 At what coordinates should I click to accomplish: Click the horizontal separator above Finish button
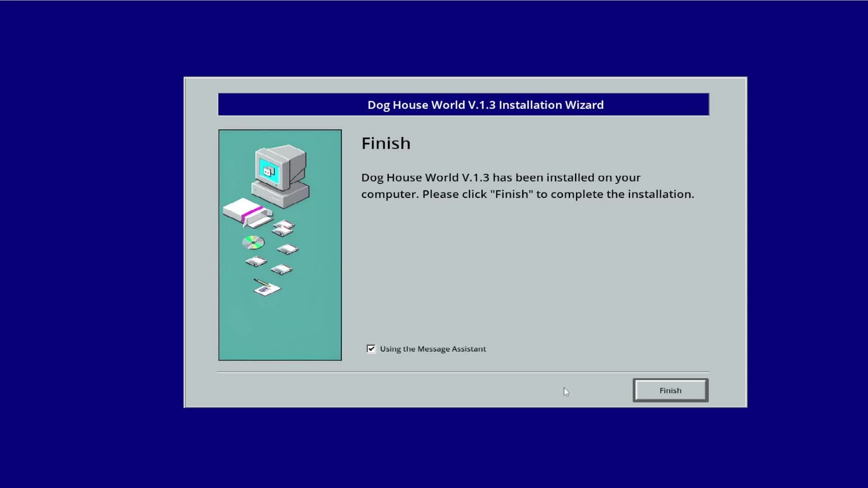pyautogui.click(x=463, y=372)
